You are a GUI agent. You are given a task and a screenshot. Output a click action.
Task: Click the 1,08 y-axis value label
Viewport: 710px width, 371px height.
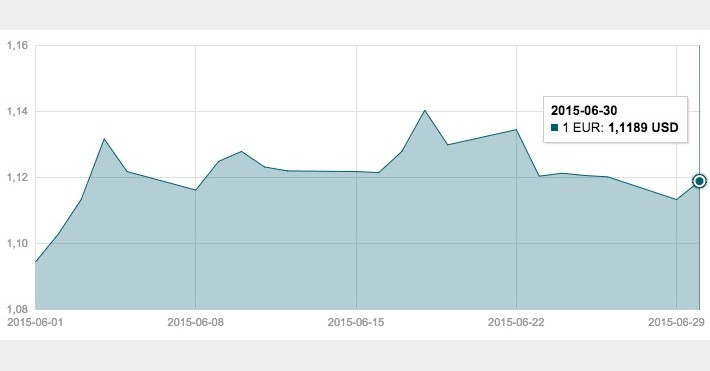[x=17, y=309]
